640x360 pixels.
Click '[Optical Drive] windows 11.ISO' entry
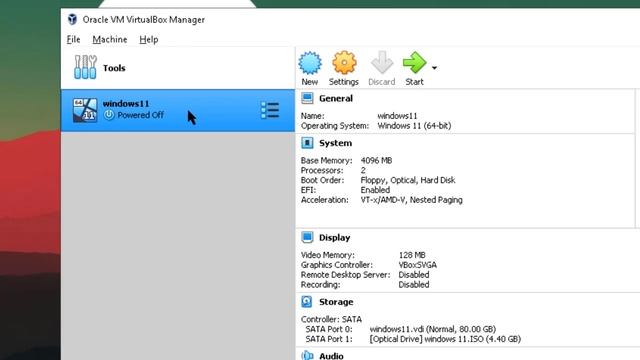pyautogui.click(x=445, y=339)
